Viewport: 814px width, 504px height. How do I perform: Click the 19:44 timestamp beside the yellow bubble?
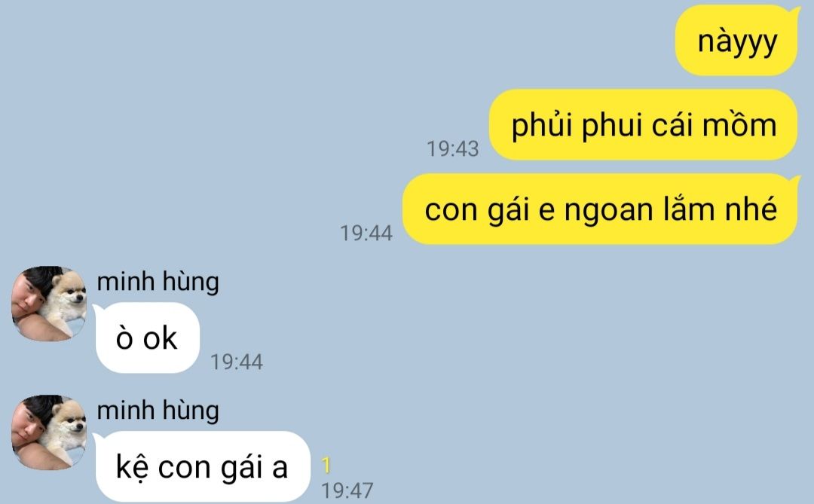tap(366, 233)
